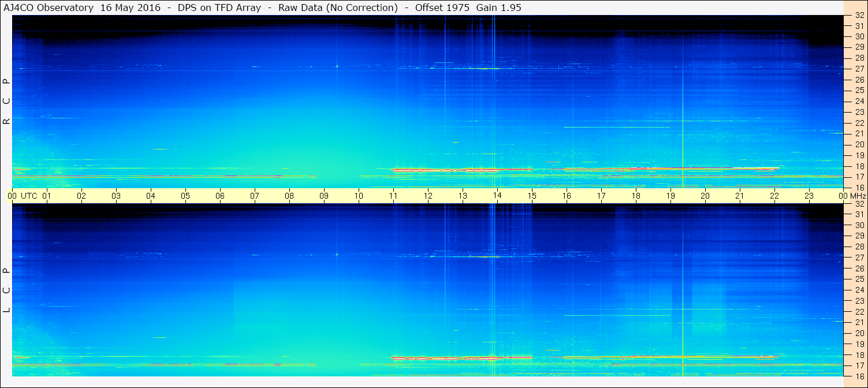
Task: Click the 32 MHz label atop the RCP scale
Action: 859,16
